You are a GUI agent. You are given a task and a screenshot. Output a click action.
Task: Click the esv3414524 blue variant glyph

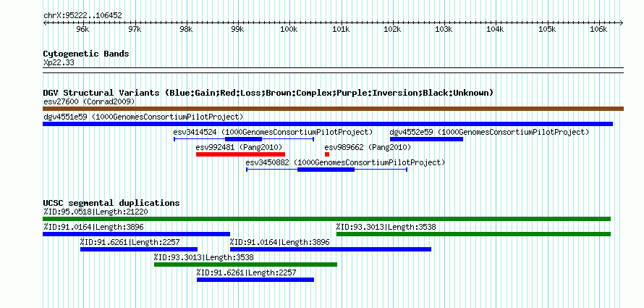tap(244, 139)
